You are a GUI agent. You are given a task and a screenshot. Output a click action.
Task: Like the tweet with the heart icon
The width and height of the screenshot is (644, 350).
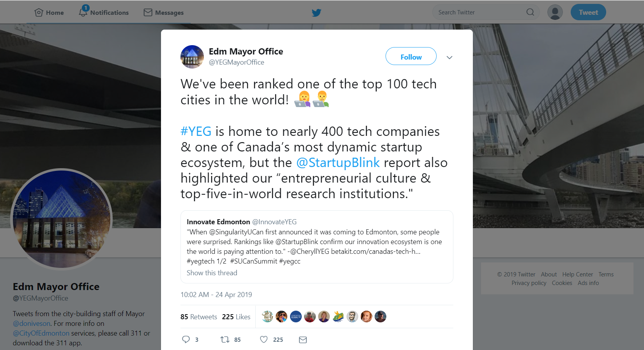[x=264, y=339]
